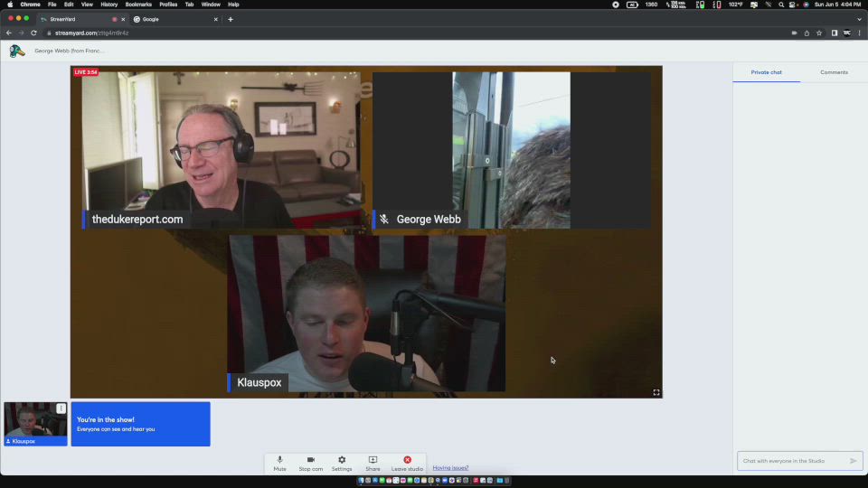Click the StreamYard duck logo
The height and width of the screenshot is (488, 868).
tap(17, 51)
